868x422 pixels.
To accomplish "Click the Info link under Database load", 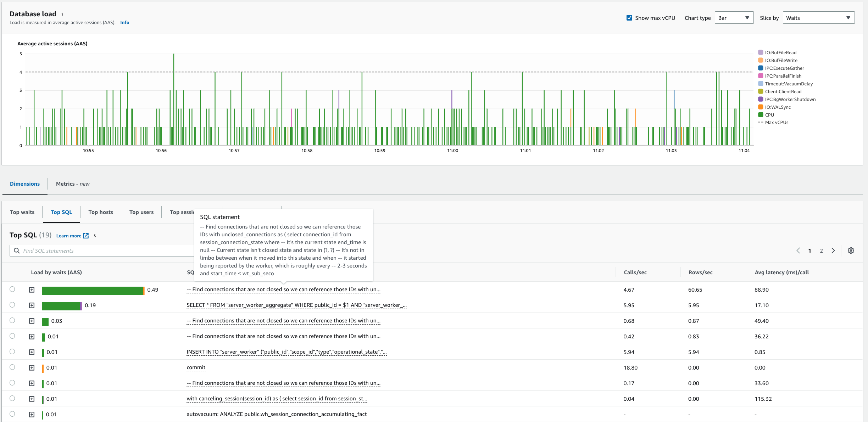I will 125,22.
